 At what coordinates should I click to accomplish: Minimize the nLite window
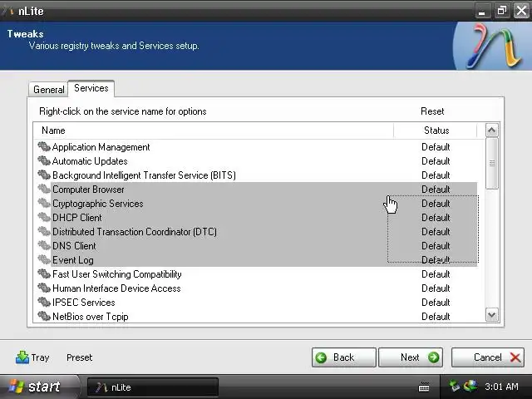coord(482,11)
